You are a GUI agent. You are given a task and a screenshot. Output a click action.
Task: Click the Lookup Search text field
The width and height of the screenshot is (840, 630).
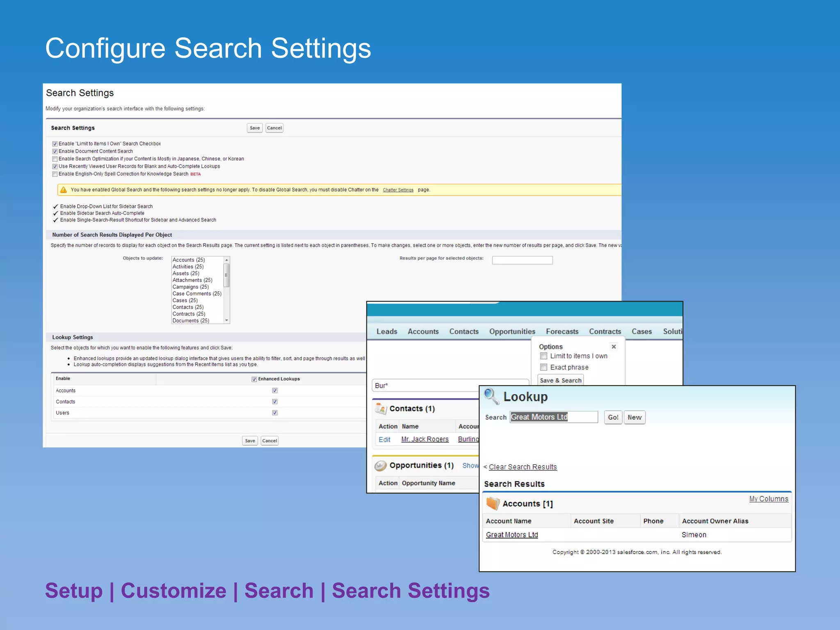tap(554, 417)
